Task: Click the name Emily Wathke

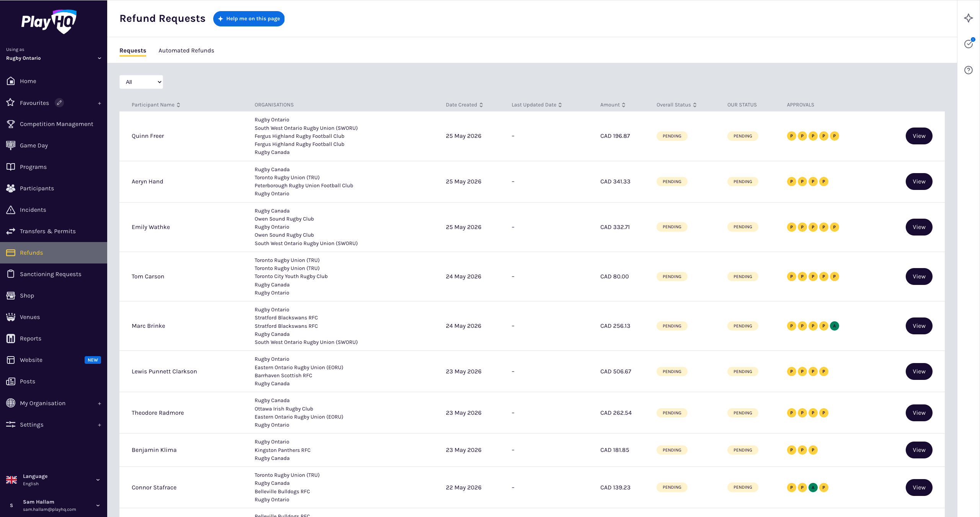Action: (x=151, y=227)
